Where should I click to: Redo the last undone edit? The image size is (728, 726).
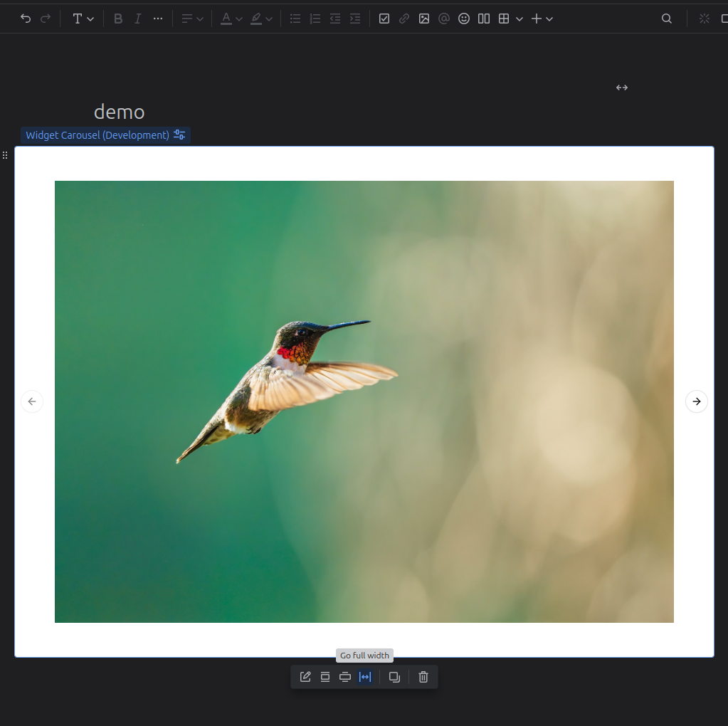[46, 19]
